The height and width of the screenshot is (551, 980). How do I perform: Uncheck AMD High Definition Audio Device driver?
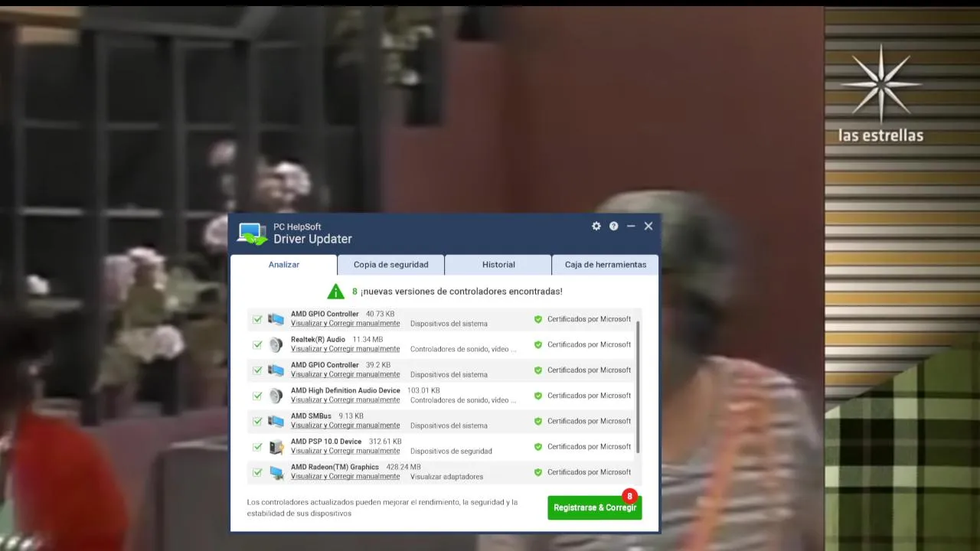pyautogui.click(x=257, y=396)
